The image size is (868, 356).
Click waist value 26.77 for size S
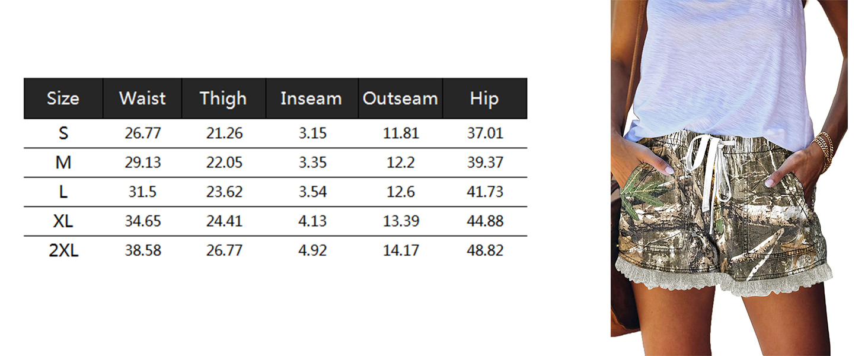coord(143,133)
